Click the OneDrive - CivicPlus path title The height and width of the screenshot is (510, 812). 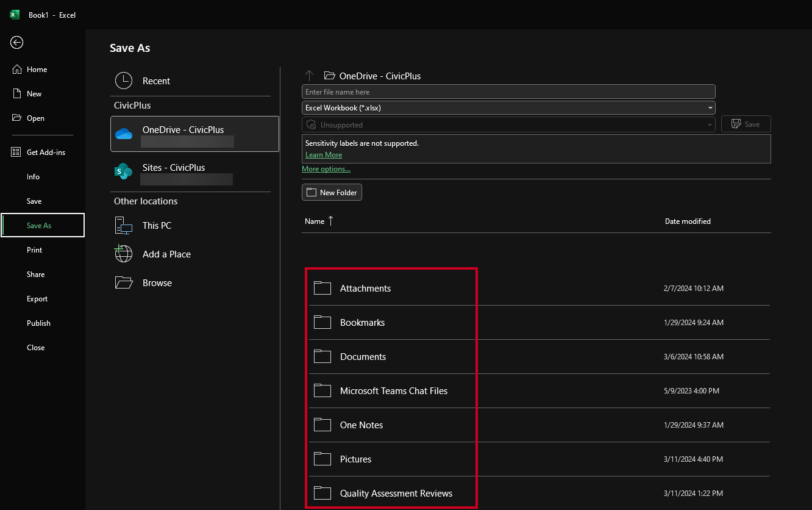[x=380, y=76]
